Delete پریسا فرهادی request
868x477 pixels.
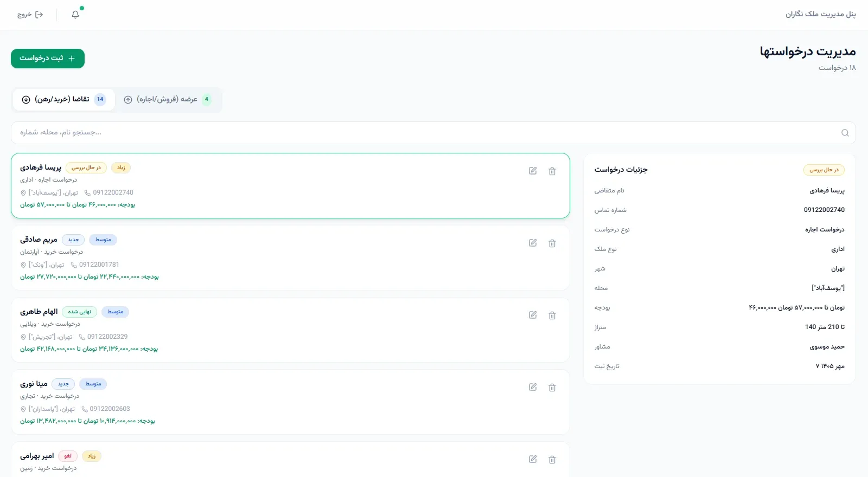(552, 171)
